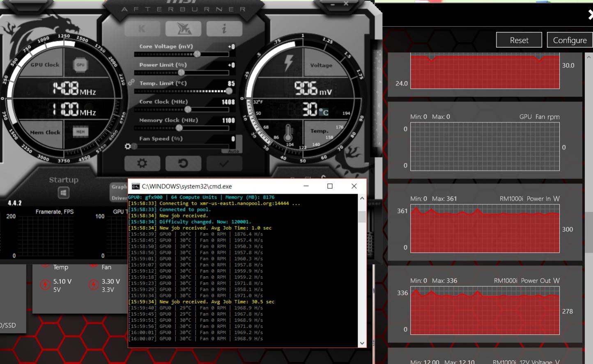The image size is (593, 364).
Task: Click the hashrate row reading 1971.8 H/s
Action: pos(195,284)
